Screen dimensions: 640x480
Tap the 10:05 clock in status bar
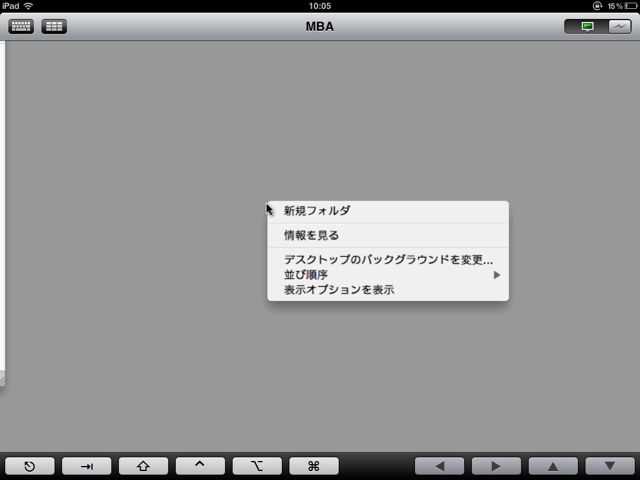pos(320,6)
